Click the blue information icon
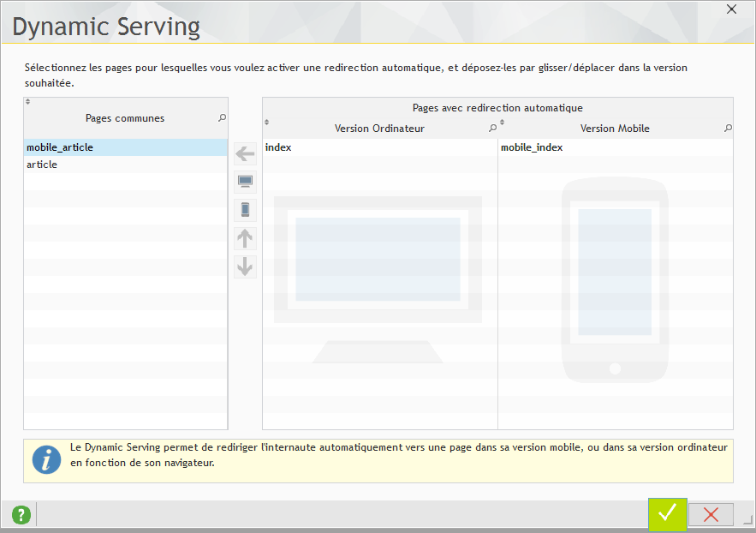This screenshot has height=533, width=756. pyautogui.click(x=46, y=460)
